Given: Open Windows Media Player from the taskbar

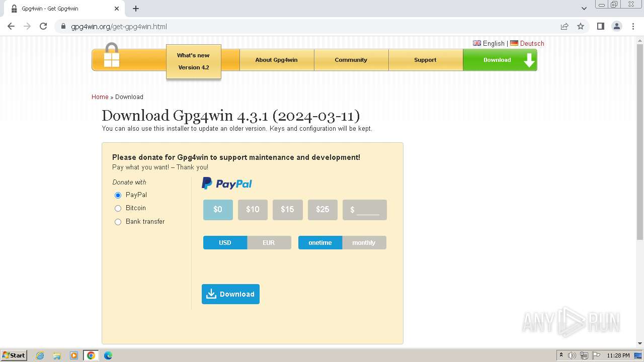Looking at the screenshot, I should (74, 355).
